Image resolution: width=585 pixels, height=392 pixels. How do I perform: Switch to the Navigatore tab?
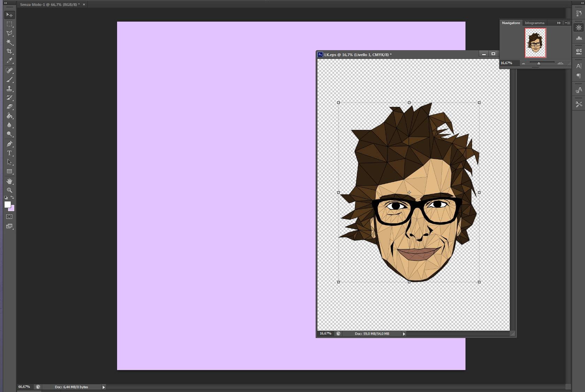click(x=511, y=23)
